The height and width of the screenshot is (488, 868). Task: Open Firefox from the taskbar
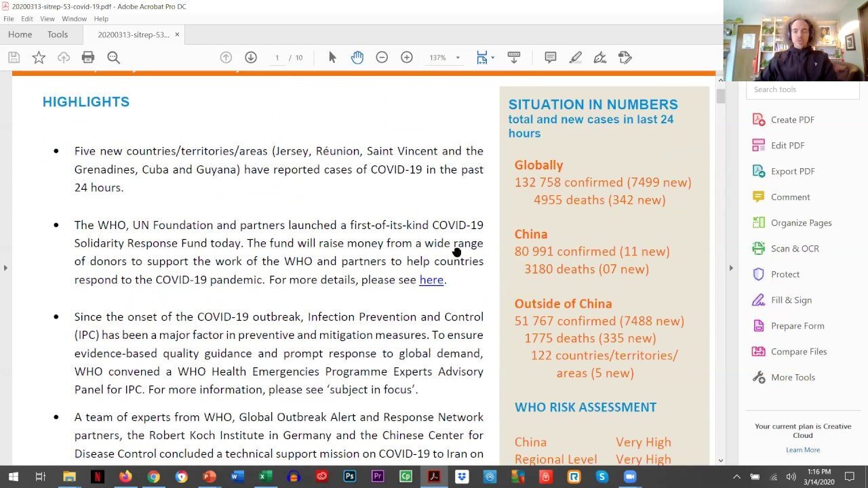(125, 476)
